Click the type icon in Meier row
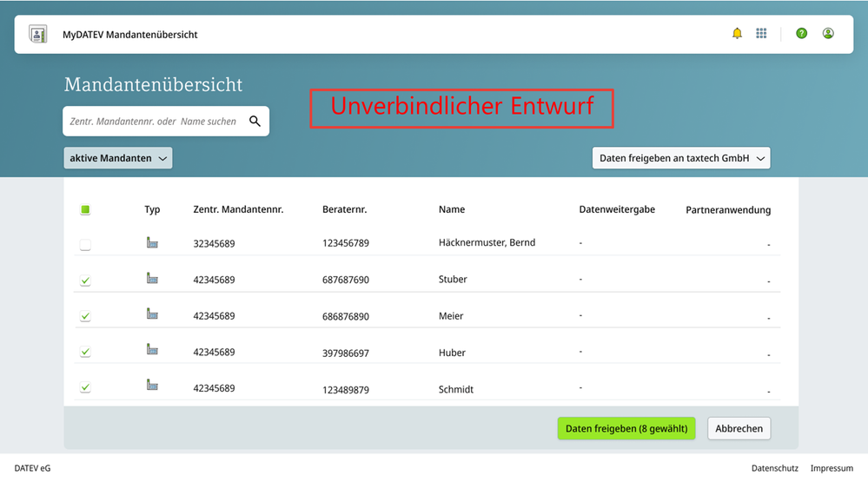The image size is (868, 482). pyautogui.click(x=152, y=314)
